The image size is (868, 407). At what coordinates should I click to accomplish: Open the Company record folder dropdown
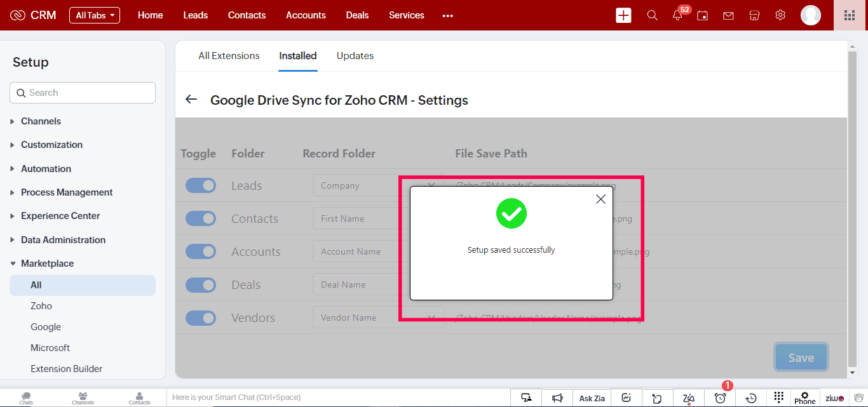[x=378, y=185]
